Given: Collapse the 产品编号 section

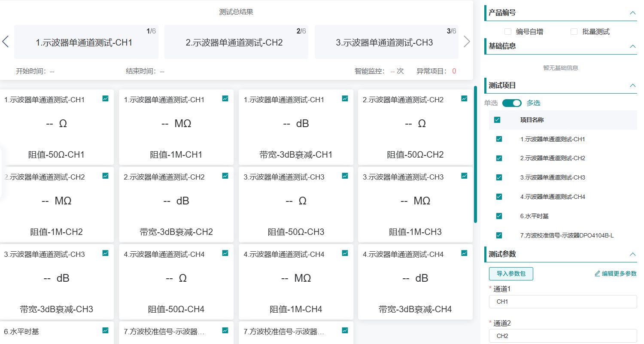Looking at the screenshot, I should point(632,13).
